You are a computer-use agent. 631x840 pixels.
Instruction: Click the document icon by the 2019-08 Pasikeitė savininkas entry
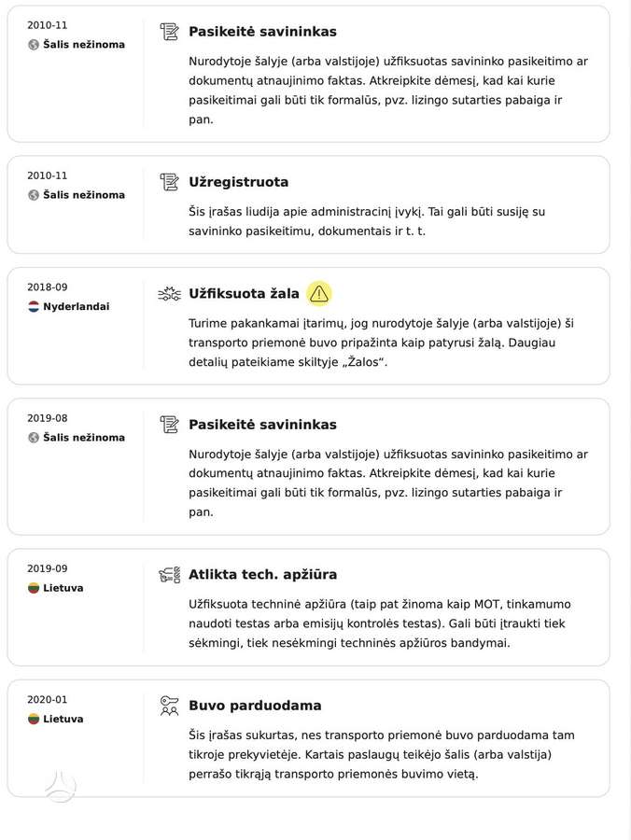pyautogui.click(x=169, y=425)
